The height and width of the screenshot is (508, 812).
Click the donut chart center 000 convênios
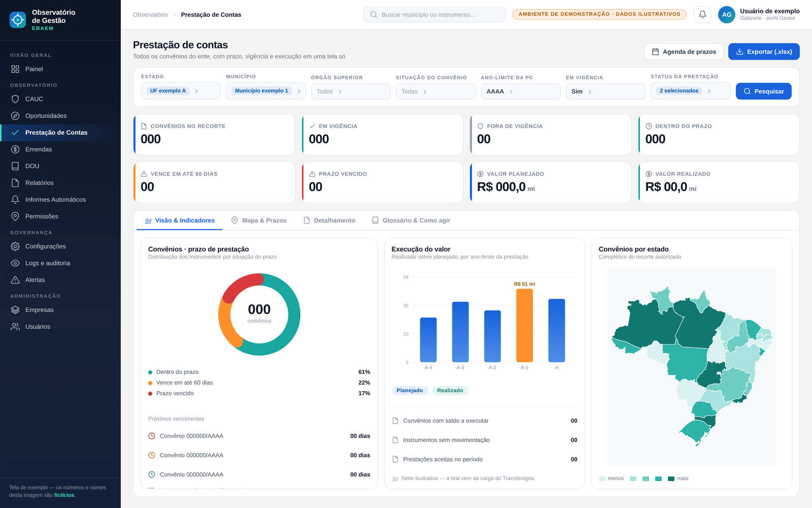[x=259, y=313]
